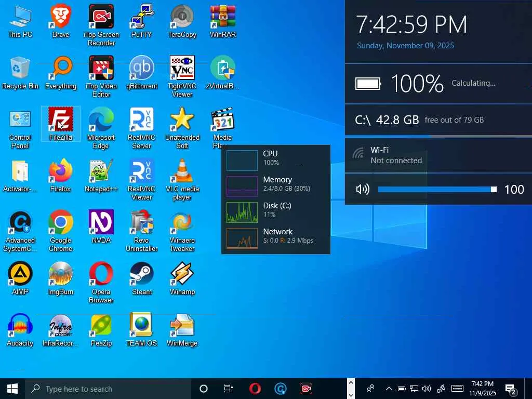Launch Google Chrome shortcut
The width and height of the screenshot is (532, 399).
[60, 231]
